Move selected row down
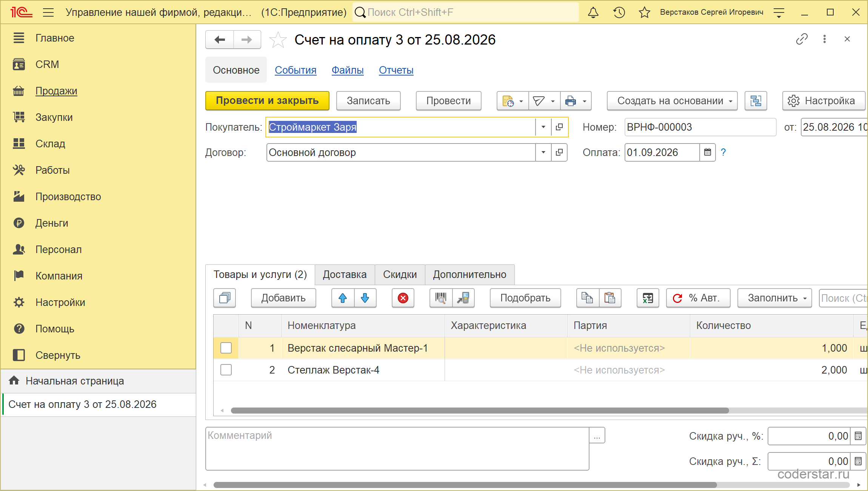This screenshot has height=491, width=868. click(x=365, y=298)
